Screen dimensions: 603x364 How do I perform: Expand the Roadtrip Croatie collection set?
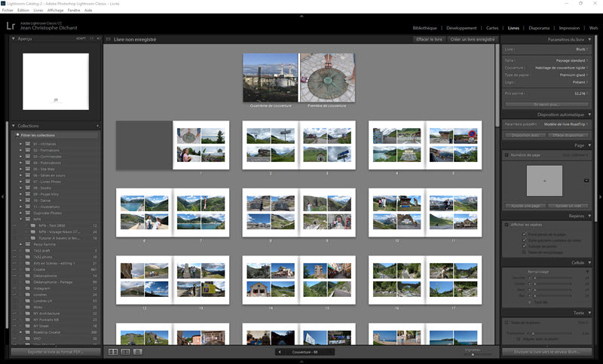[21, 332]
